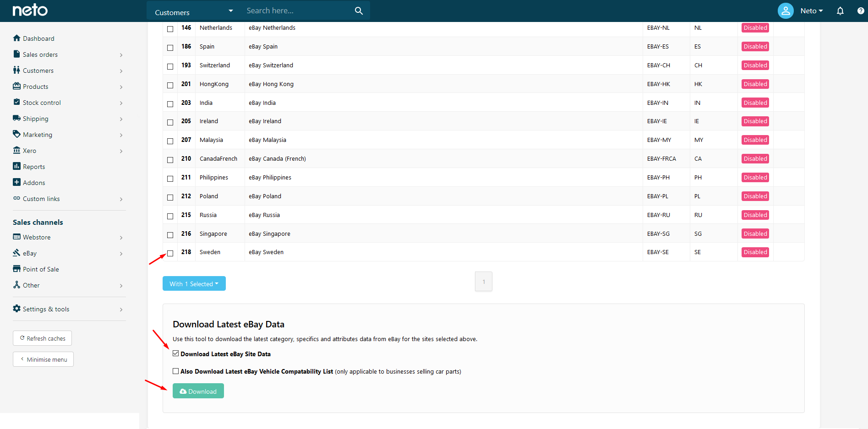Screen dimensions: 868x429
Task: Expand the Settings & tools chevron
Action: point(121,310)
